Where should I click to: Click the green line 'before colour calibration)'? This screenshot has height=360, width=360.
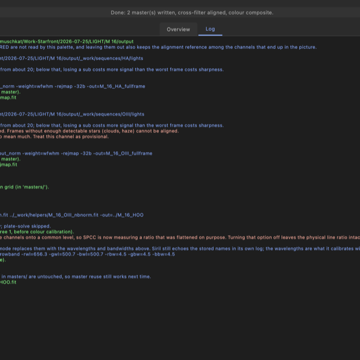[x=37, y=232]
